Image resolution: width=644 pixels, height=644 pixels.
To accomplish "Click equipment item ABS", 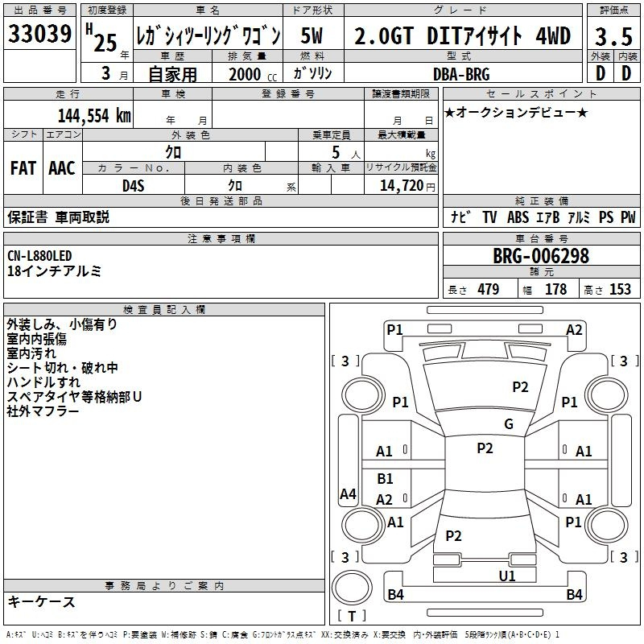I will [x=518, y=217].
